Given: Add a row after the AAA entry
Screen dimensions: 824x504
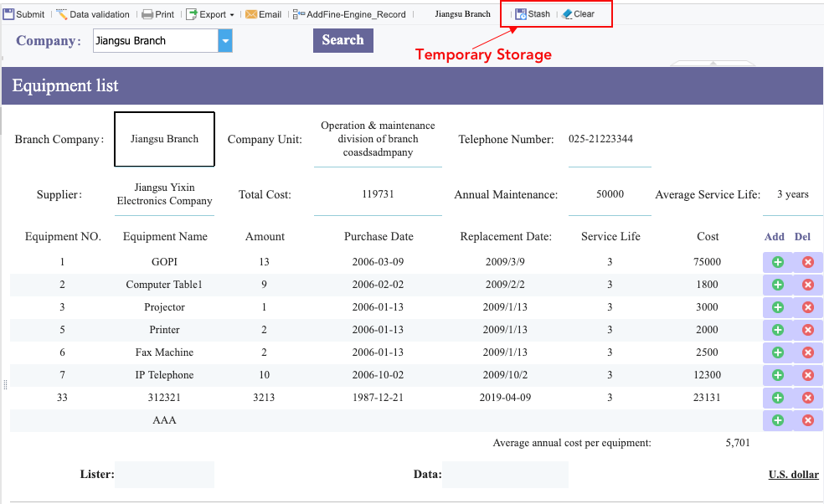Looking at the screenshot, I should [778, 420].
